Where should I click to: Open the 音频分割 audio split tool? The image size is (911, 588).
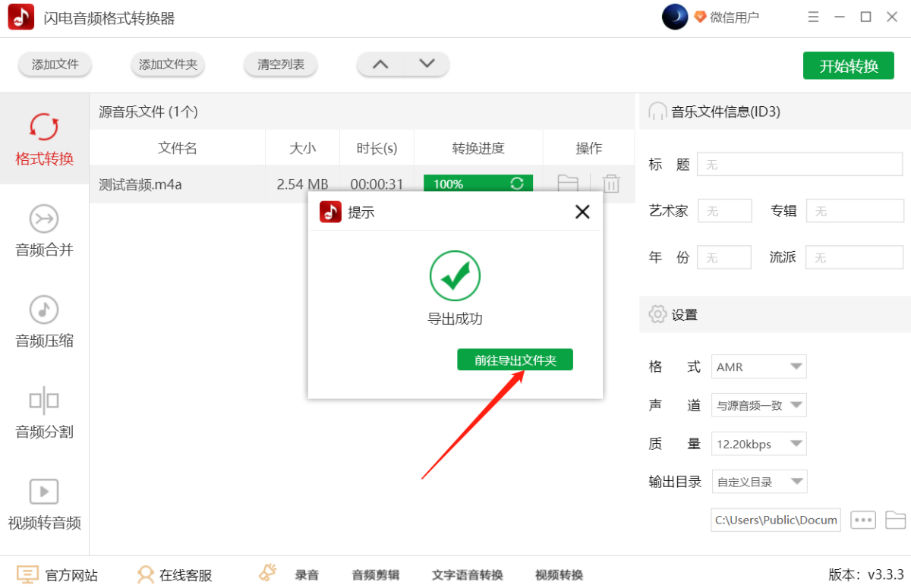point(44,413)
